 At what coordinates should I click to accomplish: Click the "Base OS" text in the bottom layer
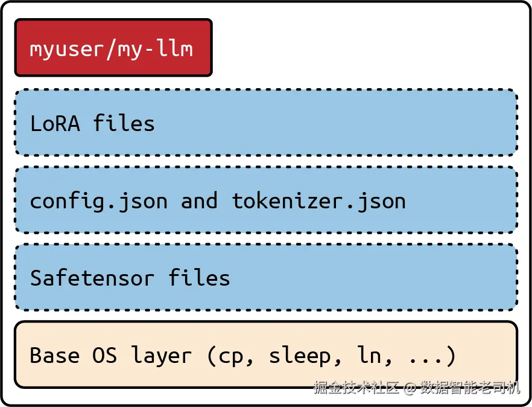(x=73, y=355)
